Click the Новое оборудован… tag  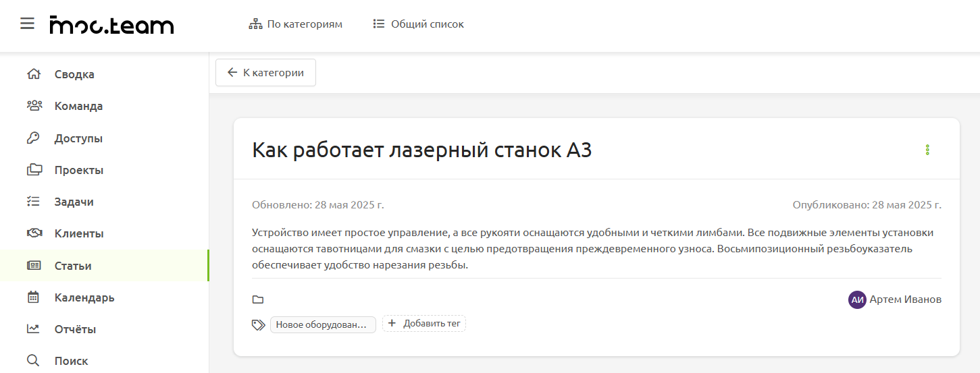[x=323, y=324]
